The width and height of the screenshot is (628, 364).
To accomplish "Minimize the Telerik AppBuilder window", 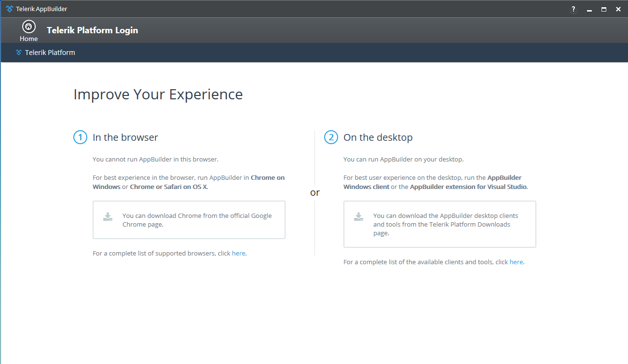I will (x=589, y=10).
